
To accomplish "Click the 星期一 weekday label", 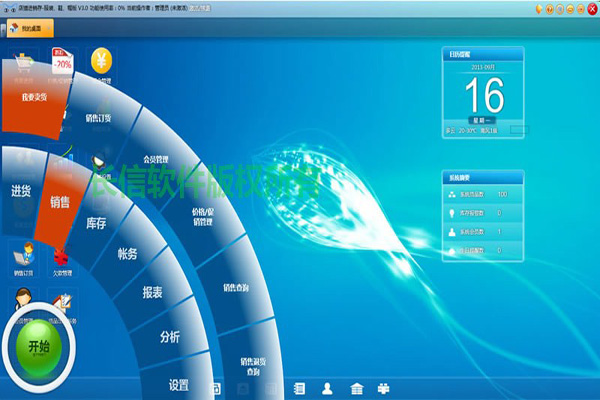I will (x=482, y=121).
